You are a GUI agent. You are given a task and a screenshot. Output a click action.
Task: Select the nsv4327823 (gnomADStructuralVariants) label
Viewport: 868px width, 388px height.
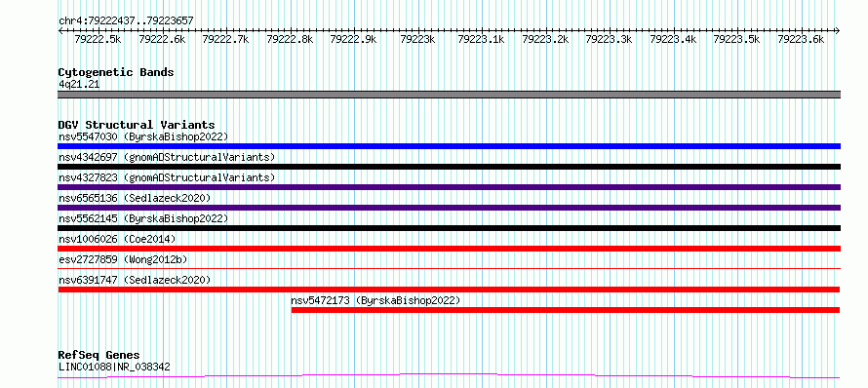pyautogui.click(x=167, y=177)
